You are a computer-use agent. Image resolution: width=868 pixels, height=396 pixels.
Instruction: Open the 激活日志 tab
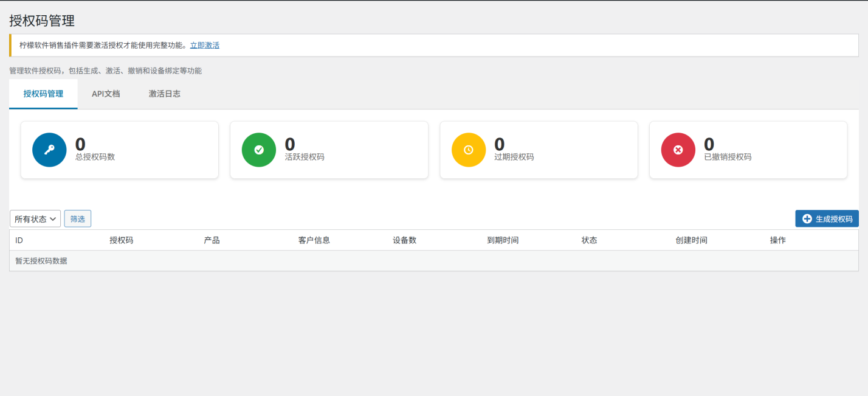pyautogui.click(x=164, y=94)
